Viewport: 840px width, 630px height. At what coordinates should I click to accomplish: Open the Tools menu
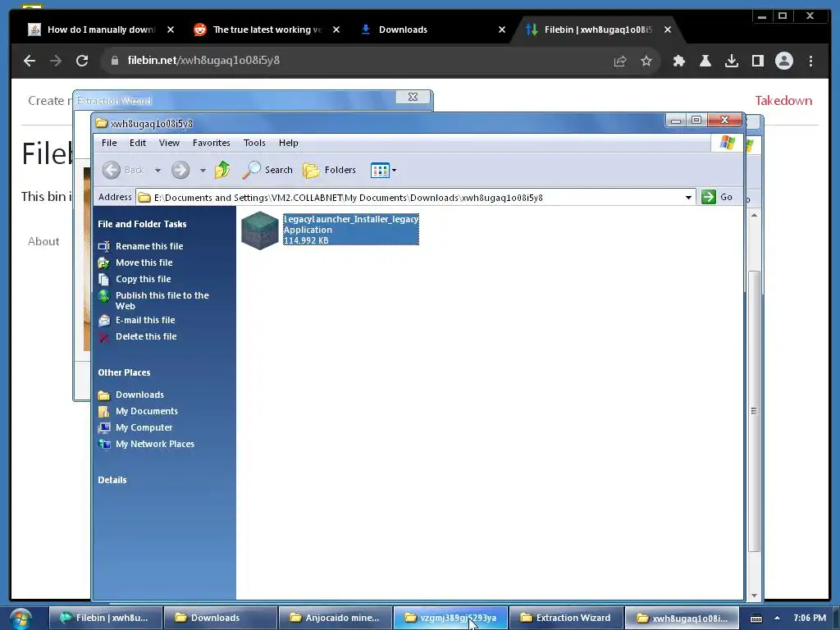[254, 143]
